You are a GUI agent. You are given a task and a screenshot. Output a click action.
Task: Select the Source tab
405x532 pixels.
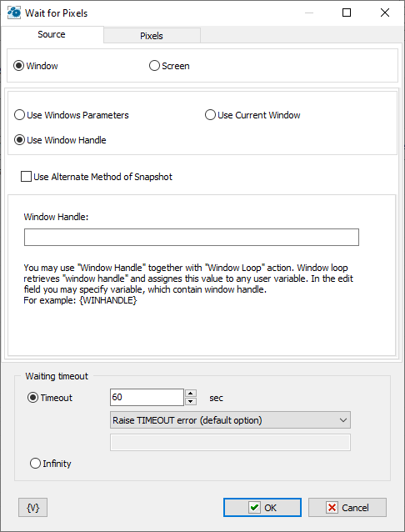[x=52, y=34]
